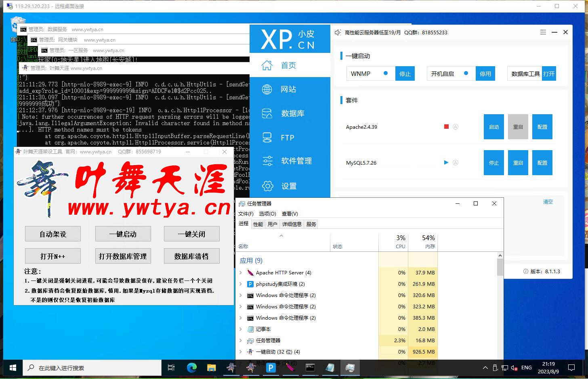
Task: Click 重启 button for MySQL5.7.26
Action: click(x=518, y=163)
